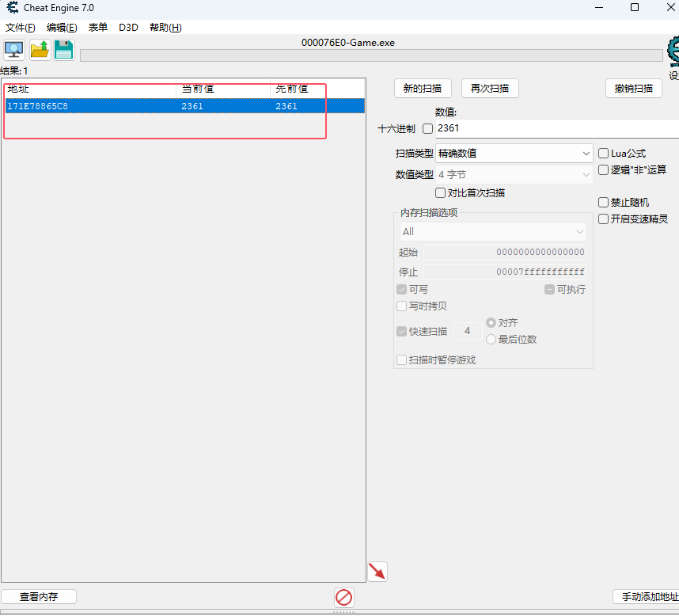
Task: Maximize the Cheat Engine window
Action: pos(635,7)
